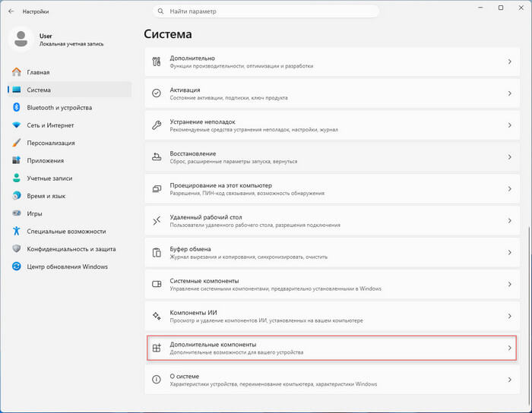The image size is (532, 413).
Task: Open Игры section in sidebar
Action: point(70,213)
